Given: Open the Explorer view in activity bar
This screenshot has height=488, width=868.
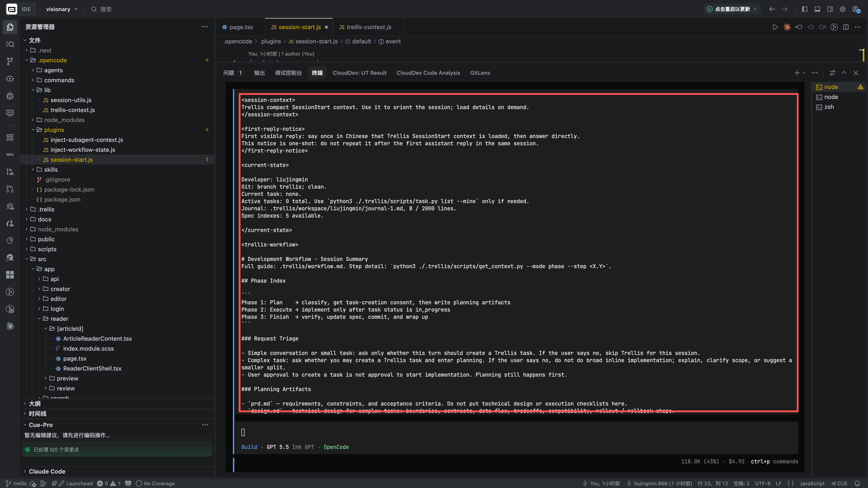Looking at the screenshot, I should point(10,27).
